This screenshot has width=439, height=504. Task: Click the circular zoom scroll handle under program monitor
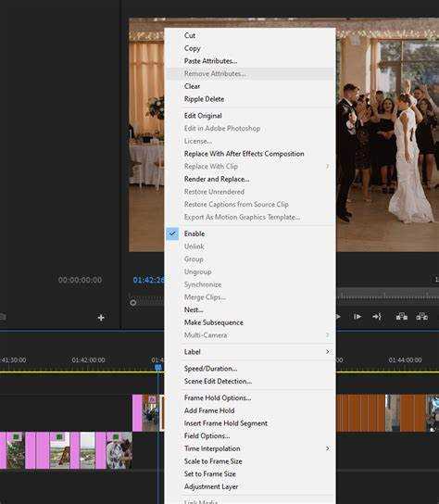[133, 303]
